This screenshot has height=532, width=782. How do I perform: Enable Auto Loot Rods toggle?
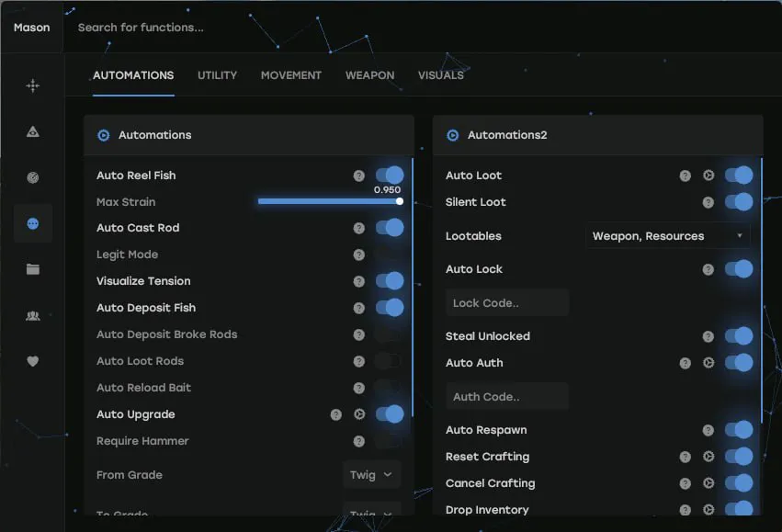(x=389, y=361)
